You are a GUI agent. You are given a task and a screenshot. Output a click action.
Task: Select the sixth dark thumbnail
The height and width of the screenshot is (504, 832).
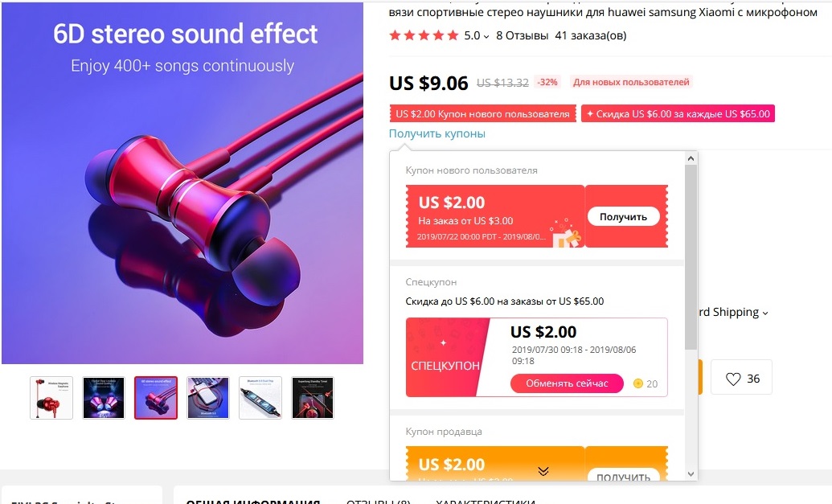[x=313, y=398]
